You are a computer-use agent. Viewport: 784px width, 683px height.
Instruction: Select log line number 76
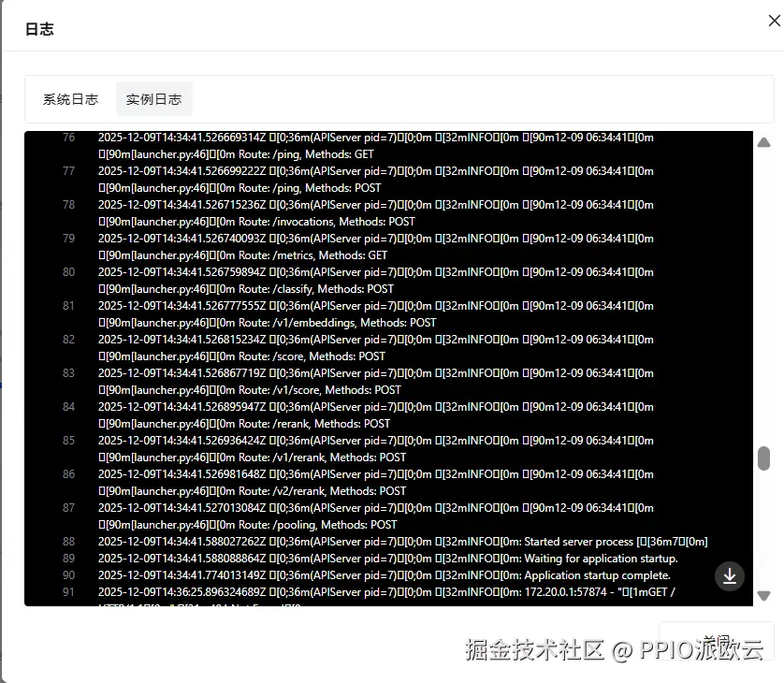click(68, 138)
